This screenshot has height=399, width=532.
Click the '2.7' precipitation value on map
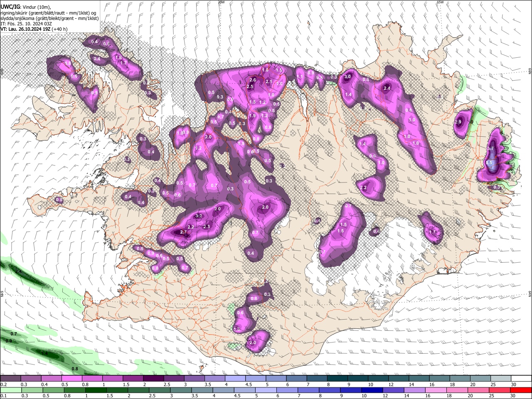(183, 232)
